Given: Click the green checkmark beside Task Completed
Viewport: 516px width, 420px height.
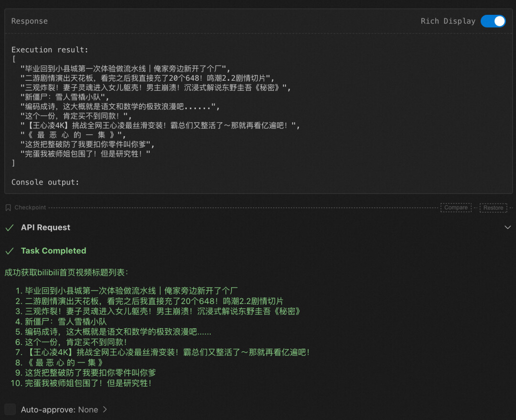Looking at the screenshot, I should [10, 251].
